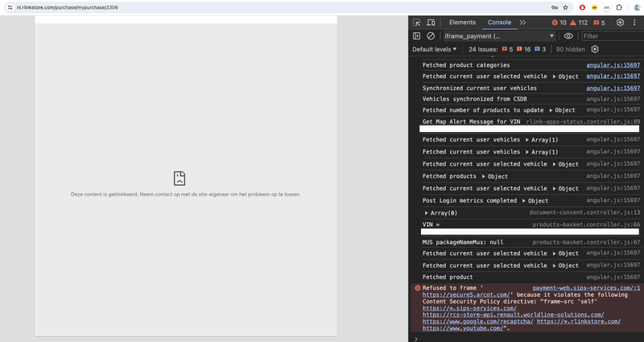Image resolution: width=644 pixels, height=342 pixels.
Task: Follow the https://*.sips-services.com/ link
Action: (469, 308)
